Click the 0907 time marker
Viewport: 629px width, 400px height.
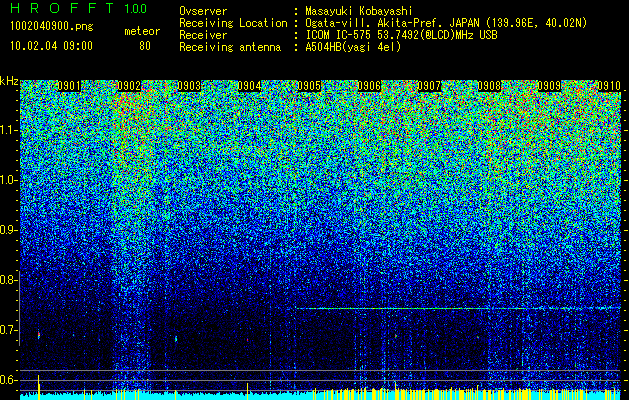coord(429,86)
